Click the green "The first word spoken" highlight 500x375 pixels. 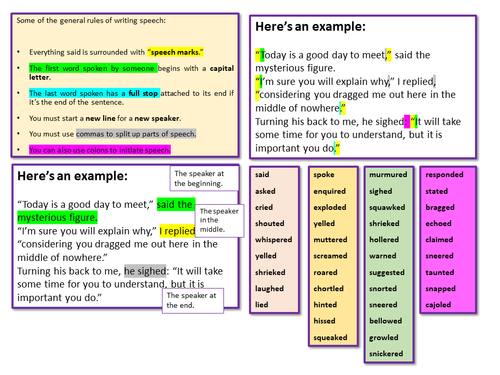(x=93, y=68)
